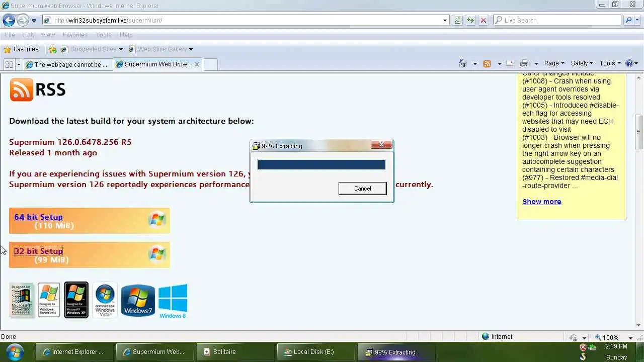644x362 pixels.
Task: Click the Certified for Windows Vista badge
Action: [x=105, y=300]
